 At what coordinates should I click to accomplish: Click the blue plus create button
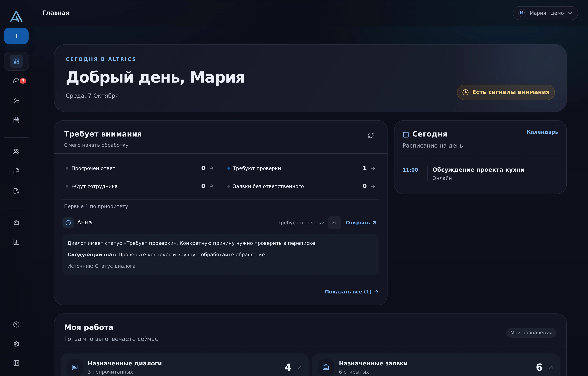pyautogui.click(x=16, y=36)
